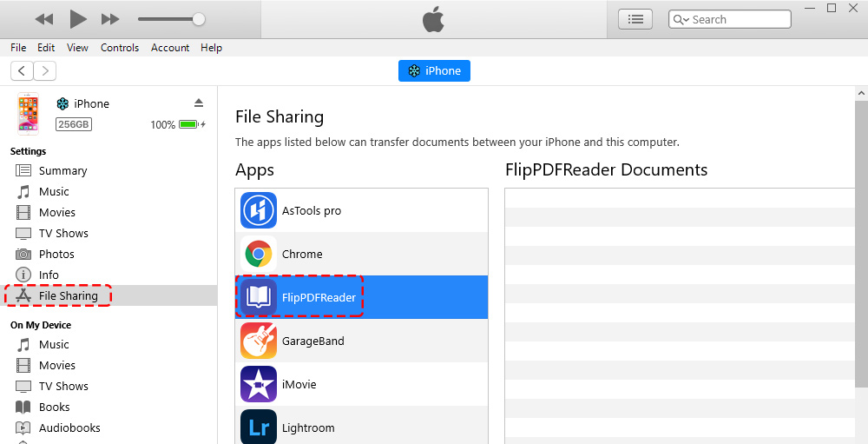Eject the iPhone device
This screenshot has width=868, height=444.
[x=199, y=103]
